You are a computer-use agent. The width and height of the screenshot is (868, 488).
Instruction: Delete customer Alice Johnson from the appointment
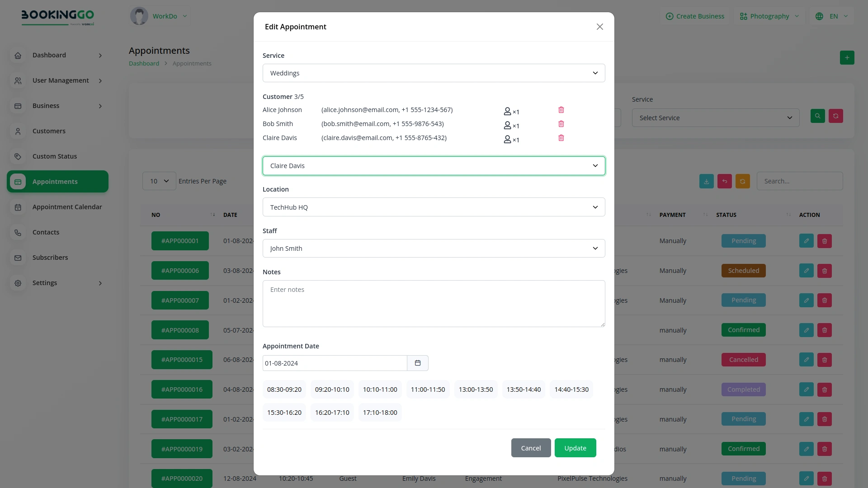pos(561,110)
